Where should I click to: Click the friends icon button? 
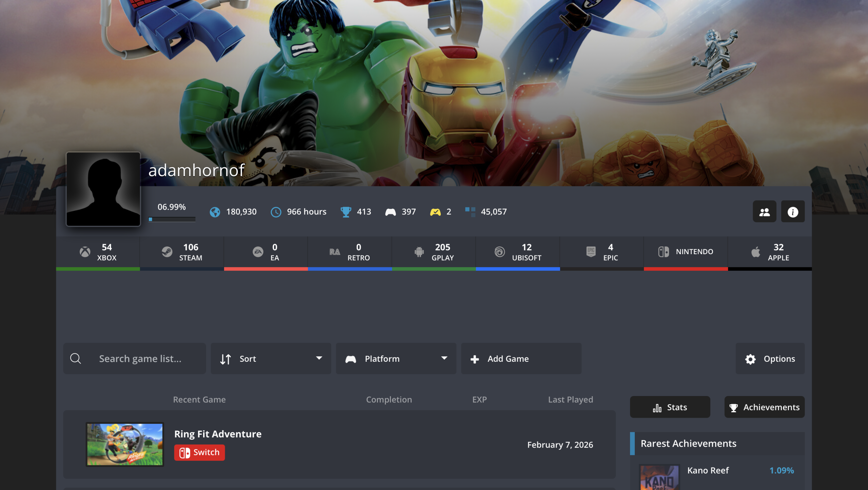click(764, 212)
